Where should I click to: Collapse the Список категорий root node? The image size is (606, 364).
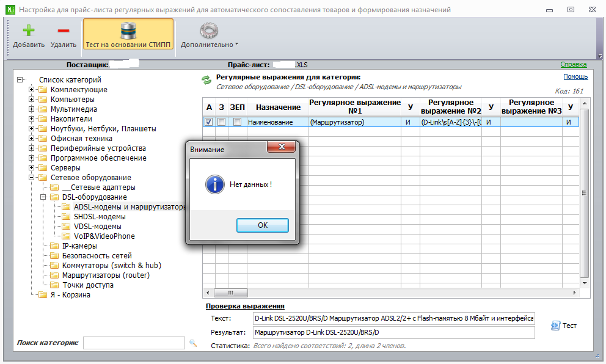coord(20,80)
